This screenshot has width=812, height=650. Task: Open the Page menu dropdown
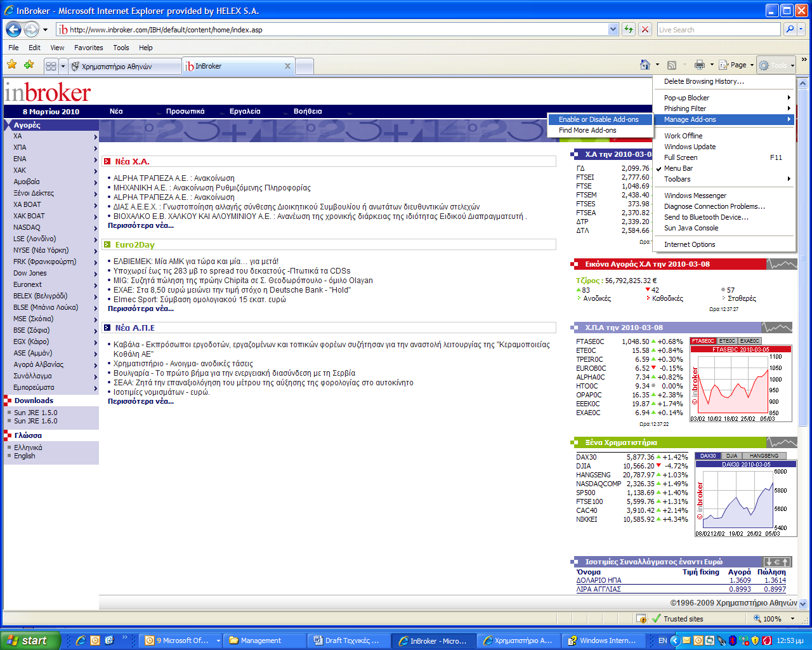[x=737, y=65]
